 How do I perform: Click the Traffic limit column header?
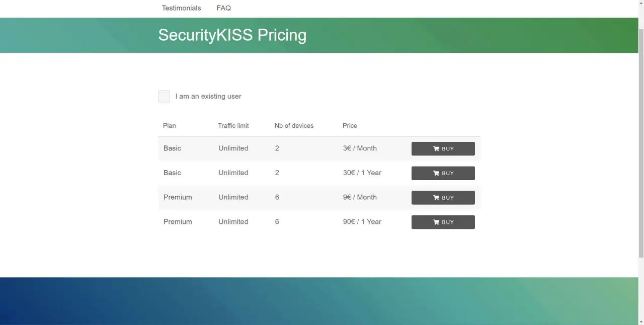tap(233, 126)
